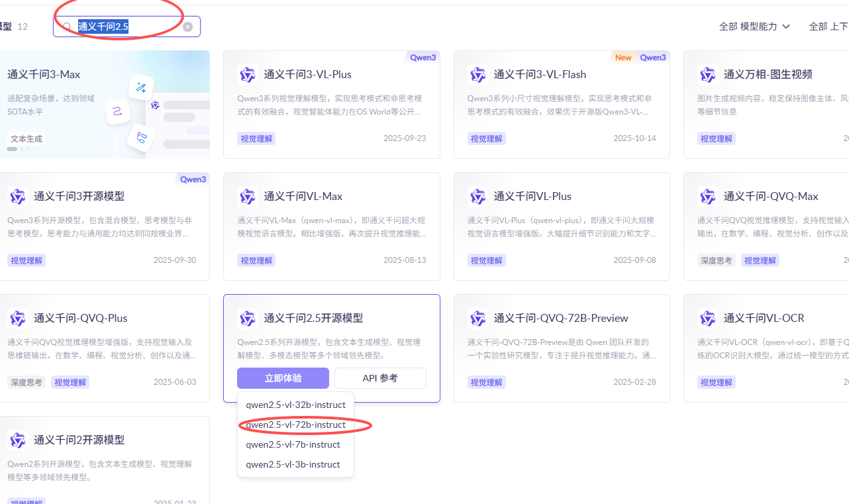Click the 通义千问VL-Max model icon
The width and height of the screenshot is (849, 504).
coord(247,196)
